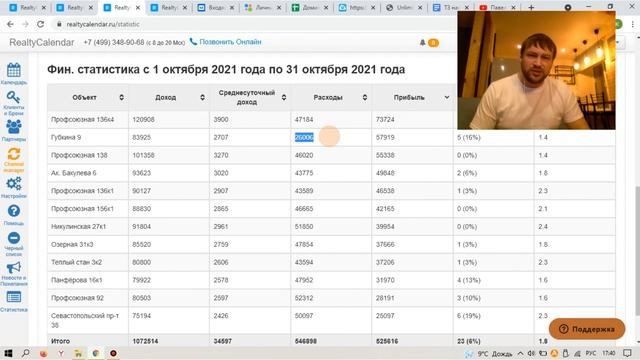Switch to the YouTube tab
Viewport: 640px width, 360px height.
coord(497,7)
